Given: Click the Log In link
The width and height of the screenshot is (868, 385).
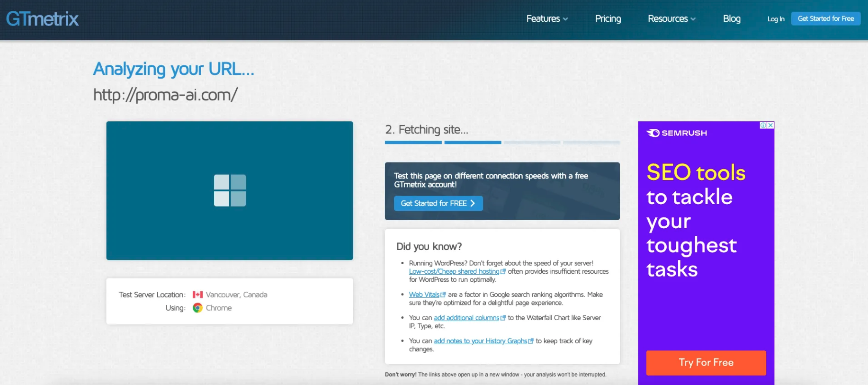Looking at the screenshot, I should (x=776, y=19).
